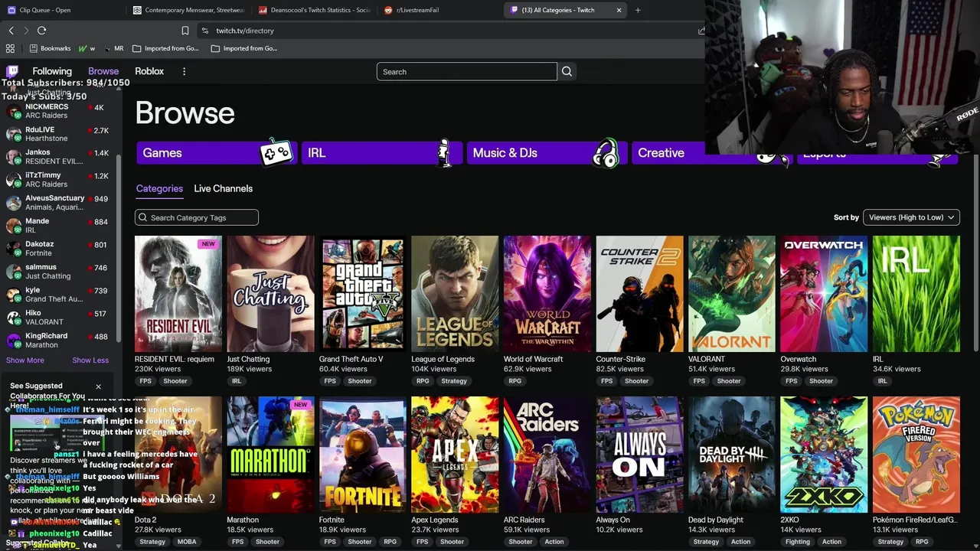980x551 pixels.
Task: Open the IRL category banner
Action: pyautogui.click(x=381, y=153)
